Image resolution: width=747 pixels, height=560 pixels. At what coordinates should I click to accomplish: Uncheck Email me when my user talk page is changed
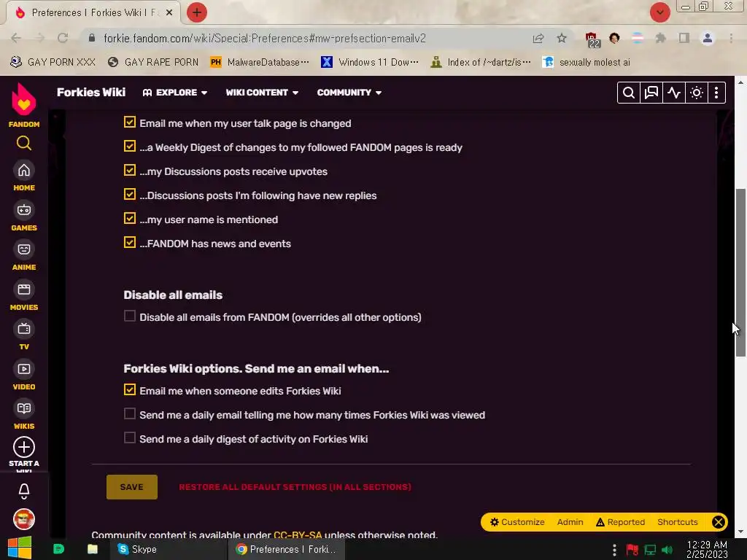tap(130, 122)
